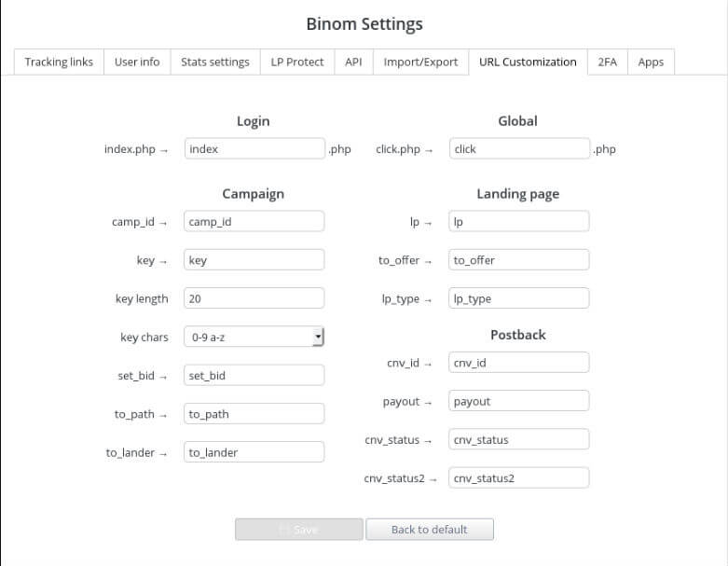Click the cnv_status2 input field

click(519, 477)
